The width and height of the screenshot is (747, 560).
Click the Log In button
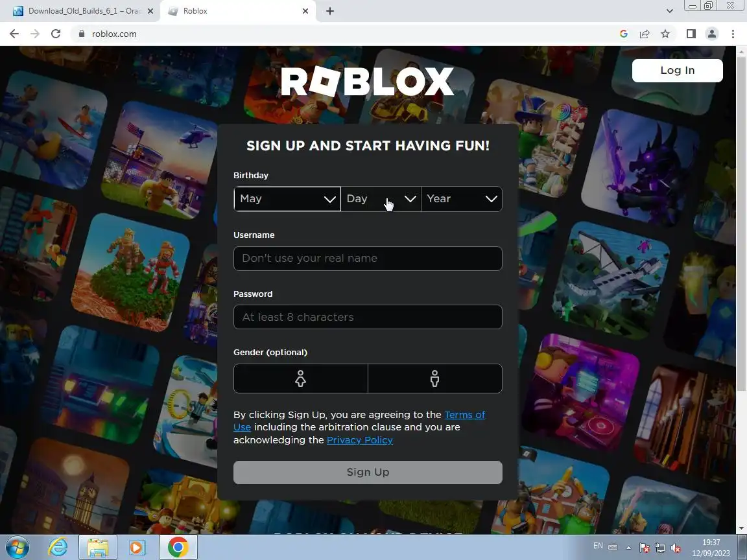677,71
